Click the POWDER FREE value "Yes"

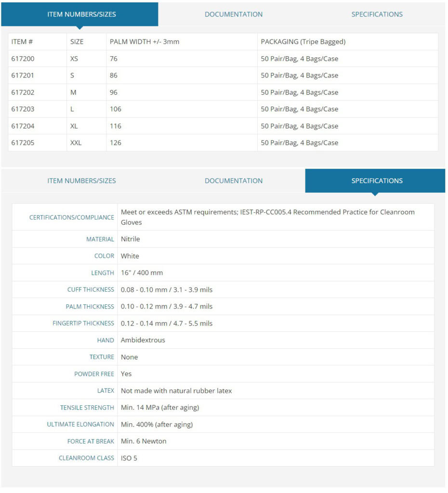(x=126, y=374)
